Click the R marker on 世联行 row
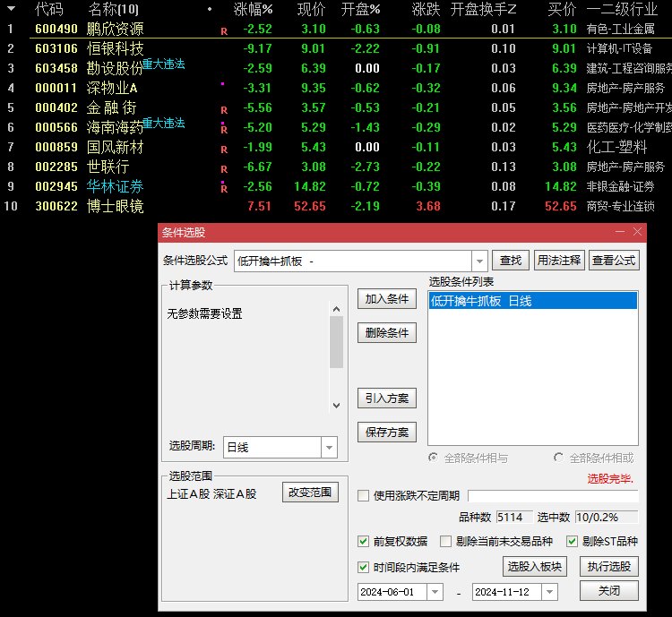The height and width of the screenshot is (617, 672). pyautogui.click(x=224, y=169)
